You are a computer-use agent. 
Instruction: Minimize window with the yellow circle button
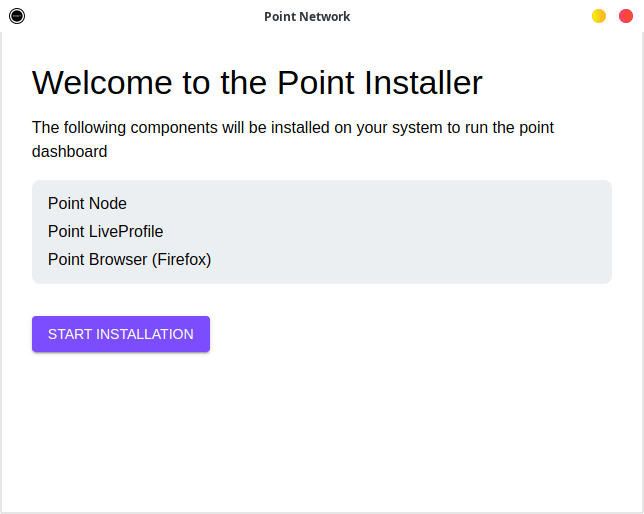pos(599,16)
